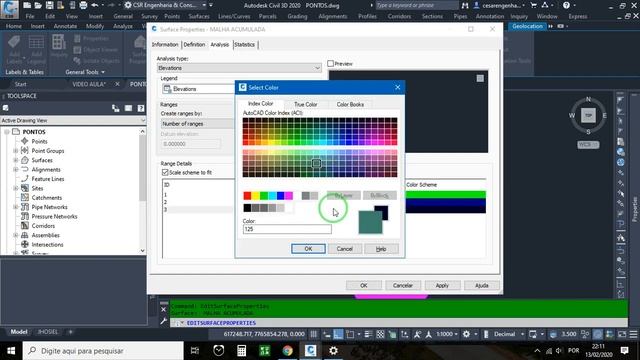Select the Index Color tab
Viewport: 640px width, 360px height.
260,104
